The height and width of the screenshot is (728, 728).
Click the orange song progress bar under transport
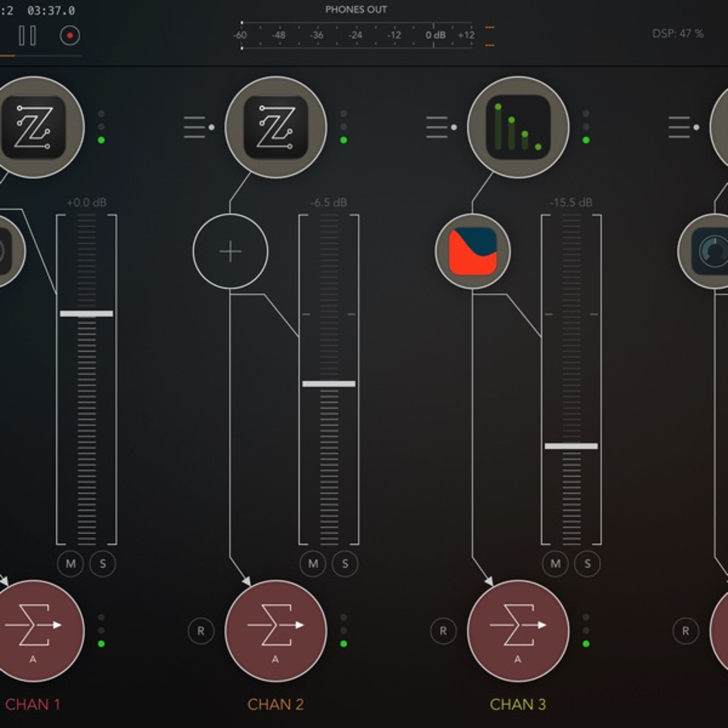pos(41,56)
